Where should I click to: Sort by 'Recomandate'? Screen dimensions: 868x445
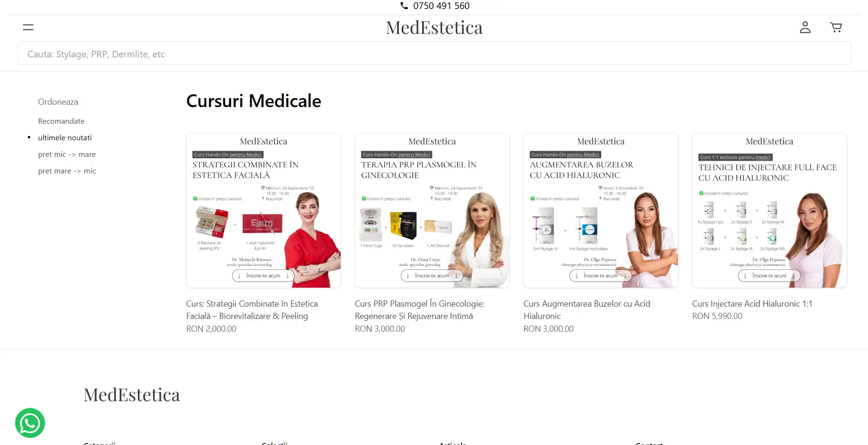(61, 121)
